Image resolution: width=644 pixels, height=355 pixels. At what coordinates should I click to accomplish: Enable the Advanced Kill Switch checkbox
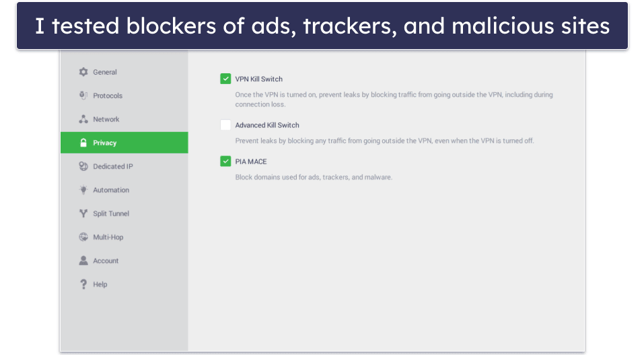(x=225, y=125)
